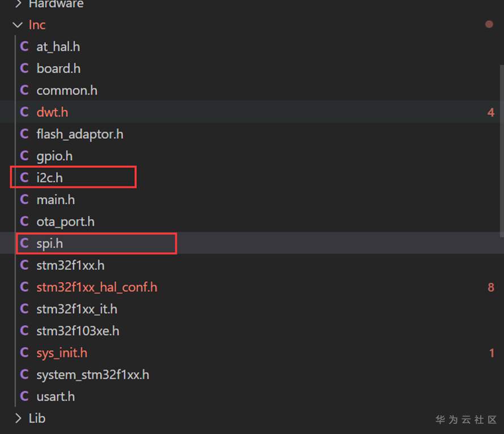Viewport: 504px width, 434px height.
Task: Click the C icon beside ota_port.h
Action: (x=24, y=222)
